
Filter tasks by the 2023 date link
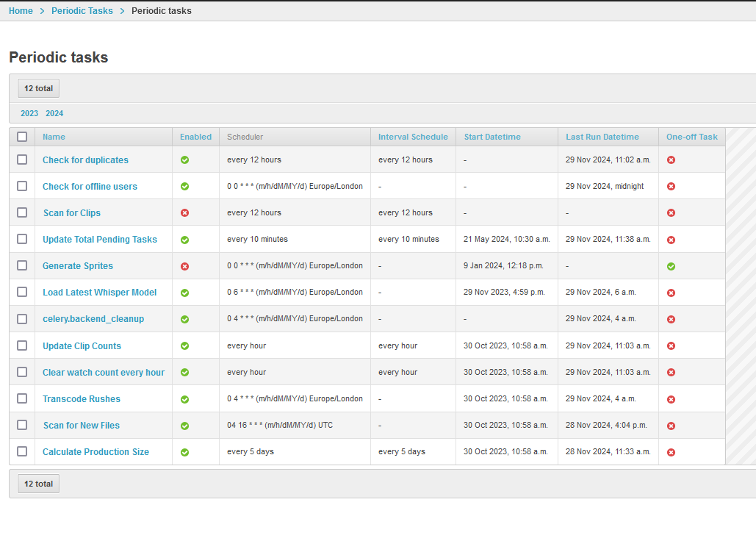coord(29,113)
